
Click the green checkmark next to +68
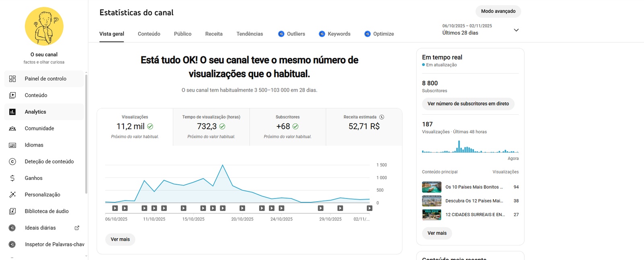coord(295,126)
